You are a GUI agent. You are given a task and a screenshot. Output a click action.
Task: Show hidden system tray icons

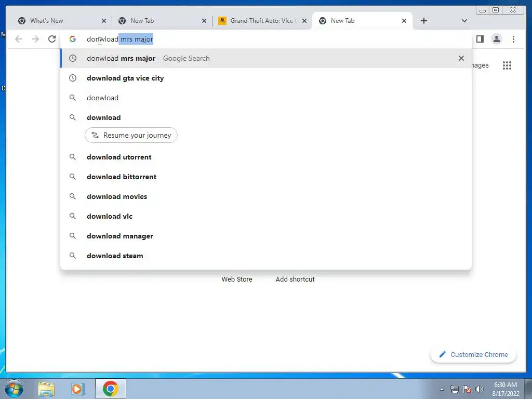tap(442, 389)
